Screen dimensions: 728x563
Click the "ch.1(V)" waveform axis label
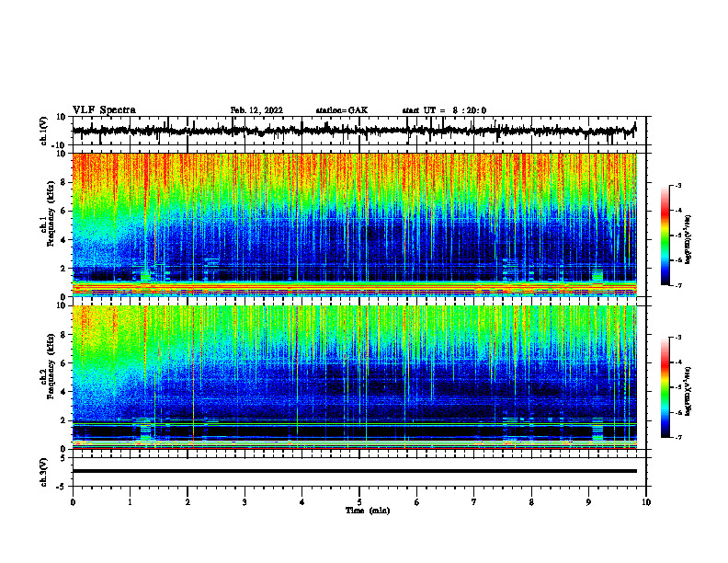pyautogui.click(x=44, y=131)
